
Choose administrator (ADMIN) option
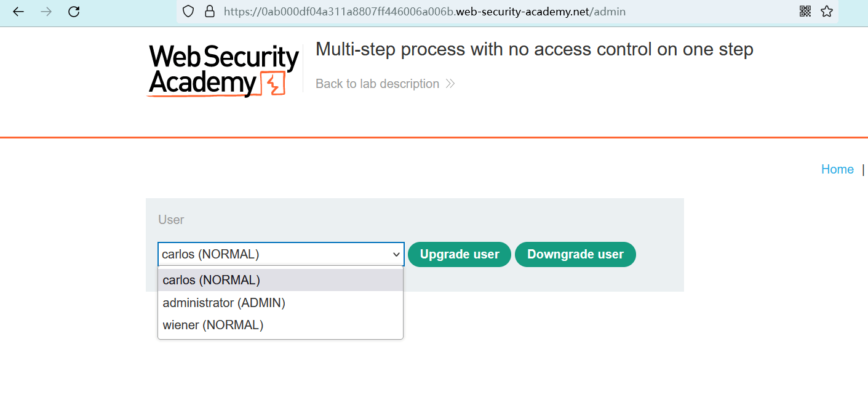coord(224,303)
